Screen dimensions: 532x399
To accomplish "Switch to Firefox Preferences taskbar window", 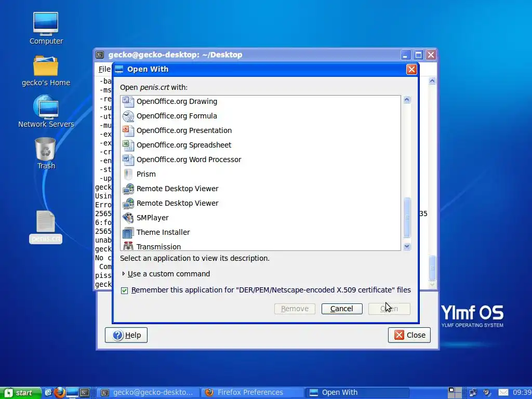I will (x=251, y=393).
